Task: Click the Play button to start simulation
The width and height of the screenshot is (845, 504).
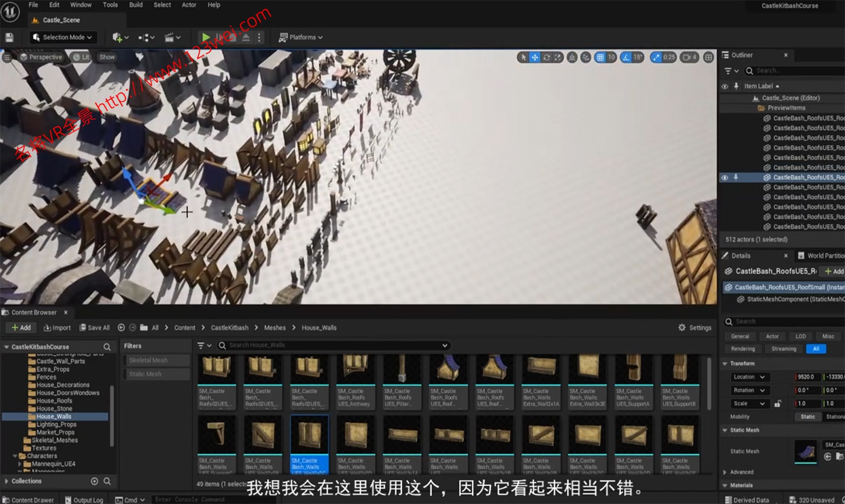Action: (x=206, y=37)
